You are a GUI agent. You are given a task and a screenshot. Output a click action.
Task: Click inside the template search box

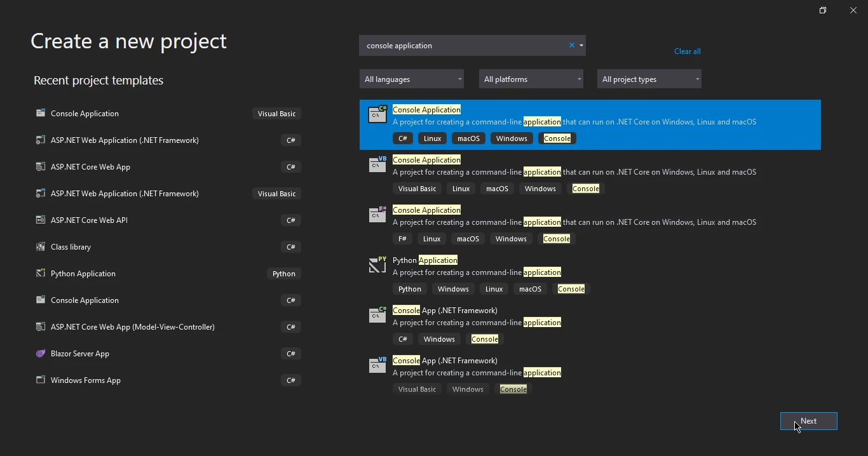tap(464, 46)
